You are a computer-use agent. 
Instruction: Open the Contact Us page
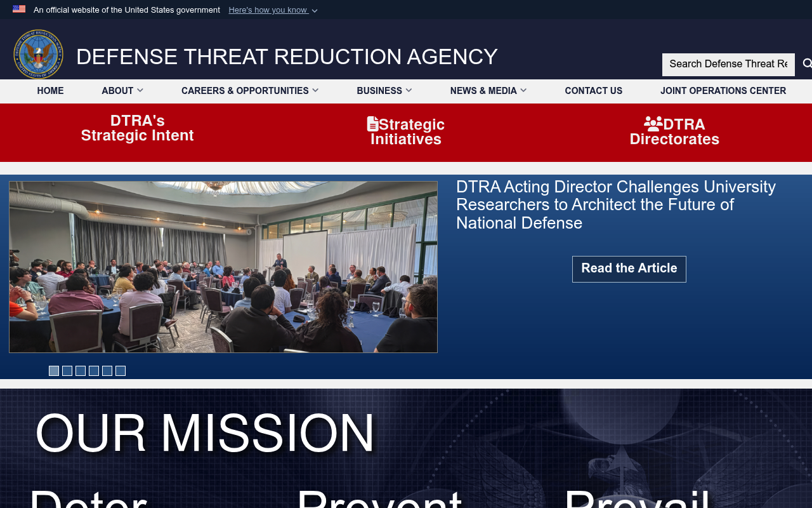pyautogui.click(x=594, y=91)
